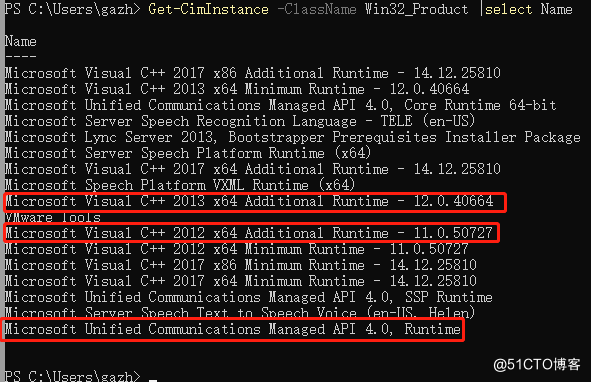Select the Visual C++ 2017 x86 Additional Runtime line
This screenshot has height=382, width=591.
pos(253,73)
